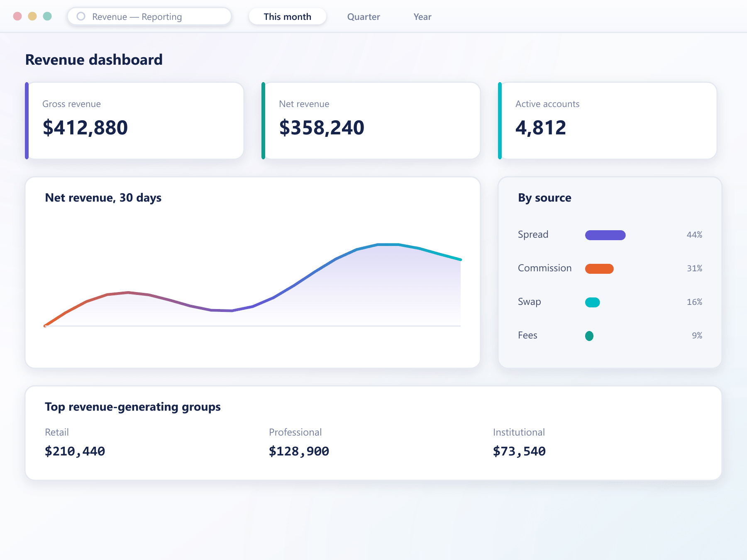
Task: Click the 4,812 active accounts value
Action: coord(541,127)
